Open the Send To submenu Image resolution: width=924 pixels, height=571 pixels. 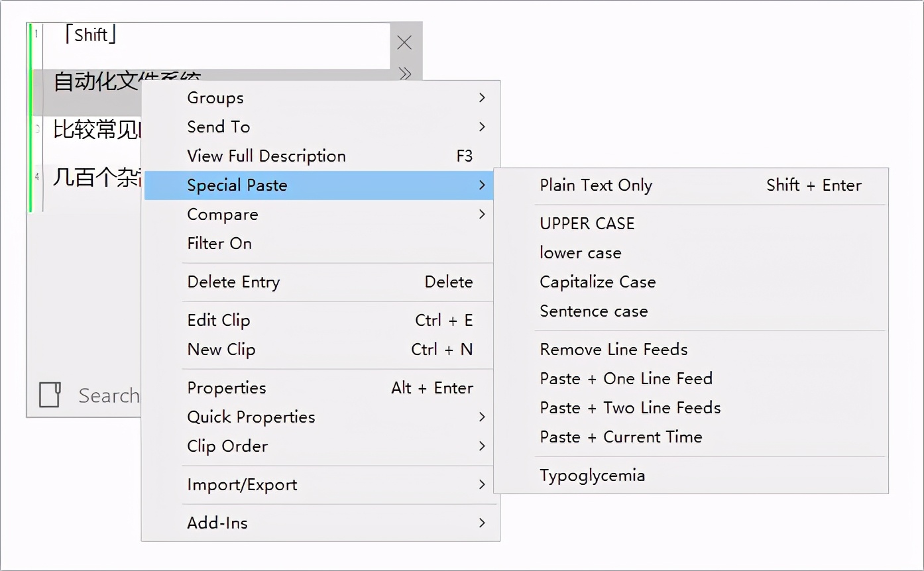click(x=482, y=127)
